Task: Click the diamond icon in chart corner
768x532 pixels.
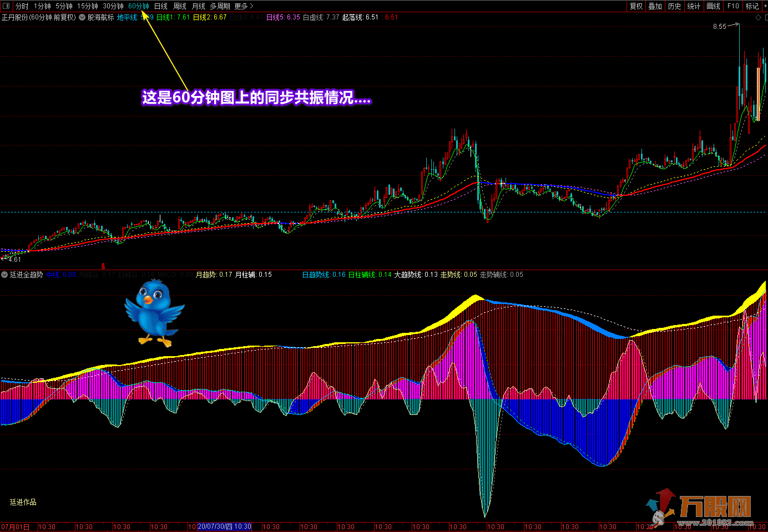Action: click(759, 18)
